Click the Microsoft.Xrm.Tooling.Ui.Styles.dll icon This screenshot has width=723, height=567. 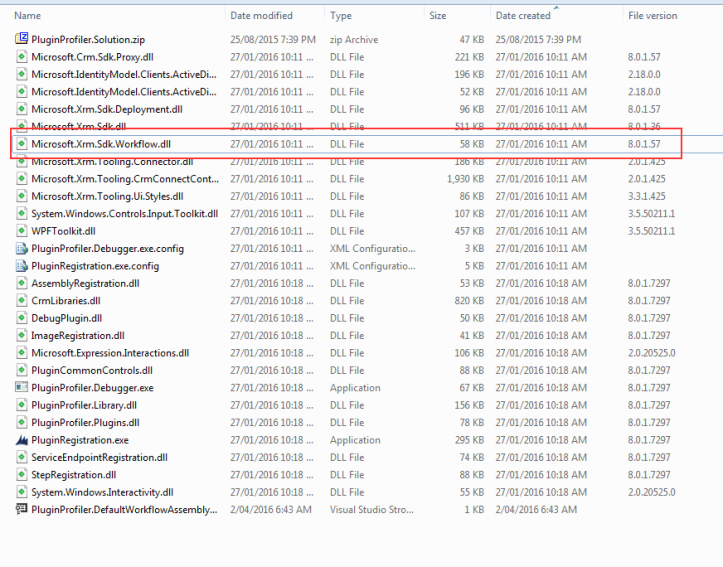(x=22, y=196)
